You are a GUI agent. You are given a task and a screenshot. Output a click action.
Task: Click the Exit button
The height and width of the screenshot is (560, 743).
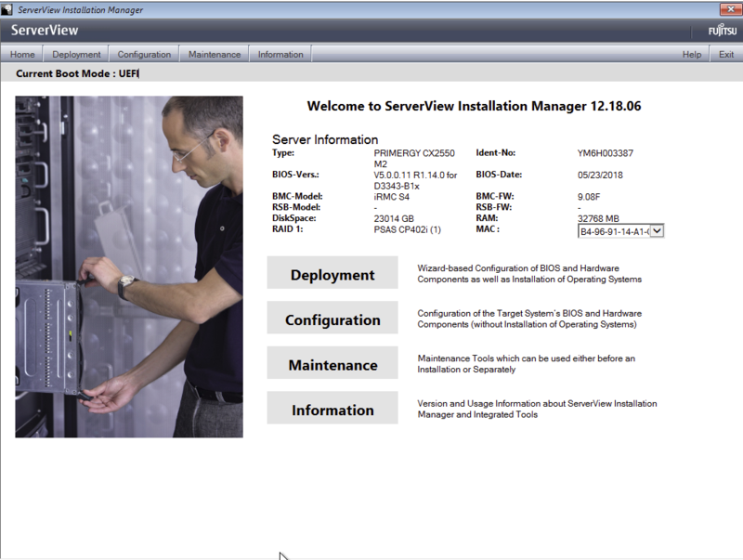pyautogui.click(x=725, y=54)
